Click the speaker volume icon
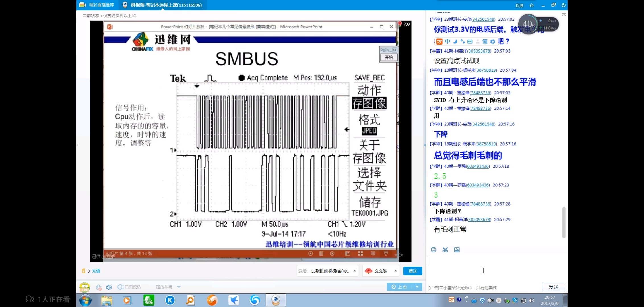 click(109, 287)
